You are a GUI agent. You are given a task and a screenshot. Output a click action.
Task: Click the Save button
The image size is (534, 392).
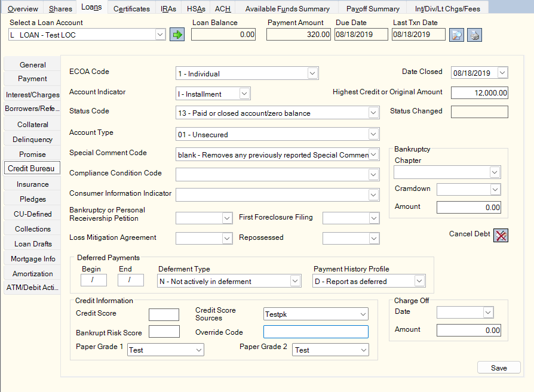pyautogui.click(x=499, y=368)
